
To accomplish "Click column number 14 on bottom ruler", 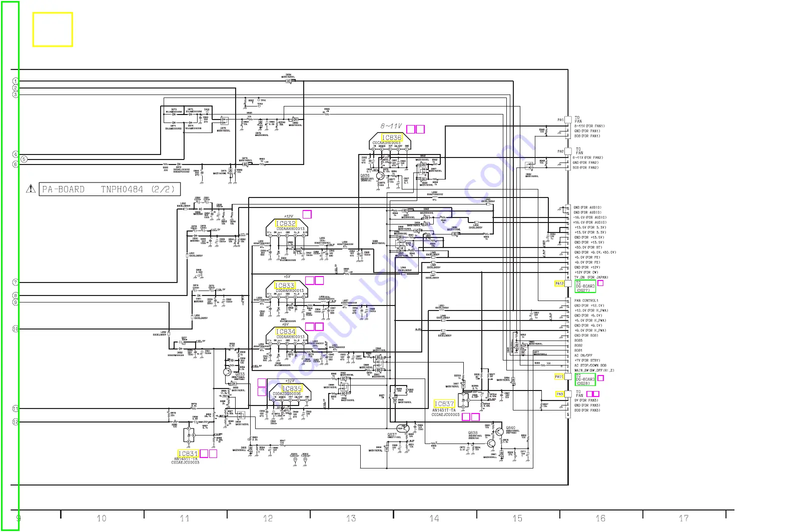I will coord(434,518).
